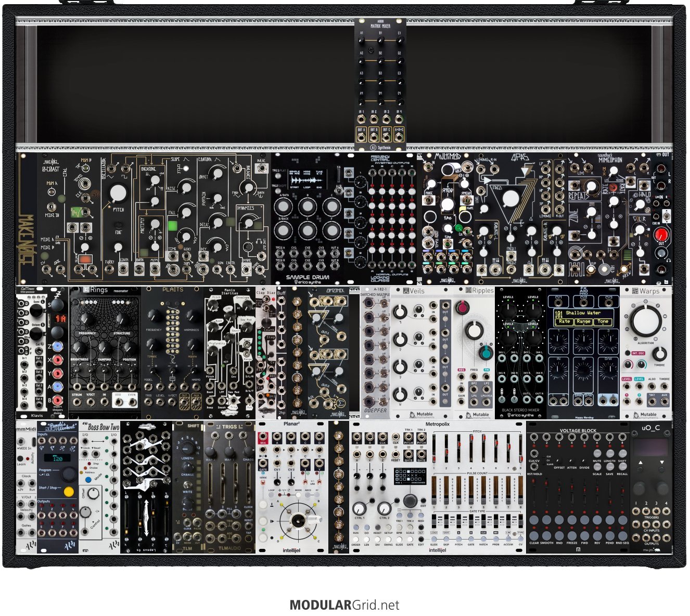Click the Tone button on the FX Aid module
This screenshot has height=616, width=690.
click(x=603, y=322)
